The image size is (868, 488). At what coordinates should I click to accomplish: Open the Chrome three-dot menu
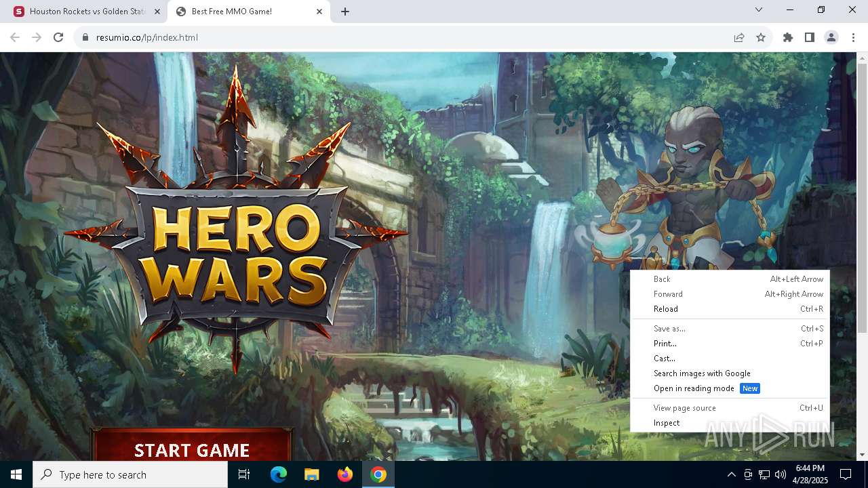click(853, 37)
